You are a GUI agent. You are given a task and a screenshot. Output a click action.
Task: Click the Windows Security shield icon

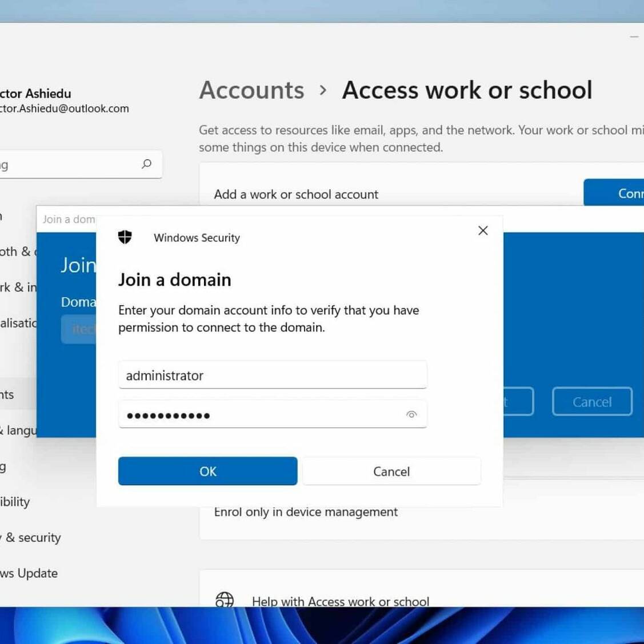point(125,237)
